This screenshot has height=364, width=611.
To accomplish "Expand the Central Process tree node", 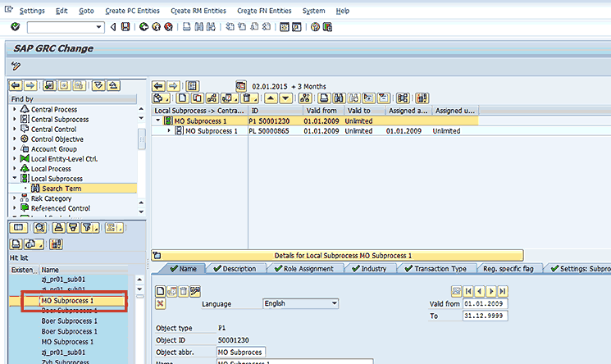I will [15, 109].
